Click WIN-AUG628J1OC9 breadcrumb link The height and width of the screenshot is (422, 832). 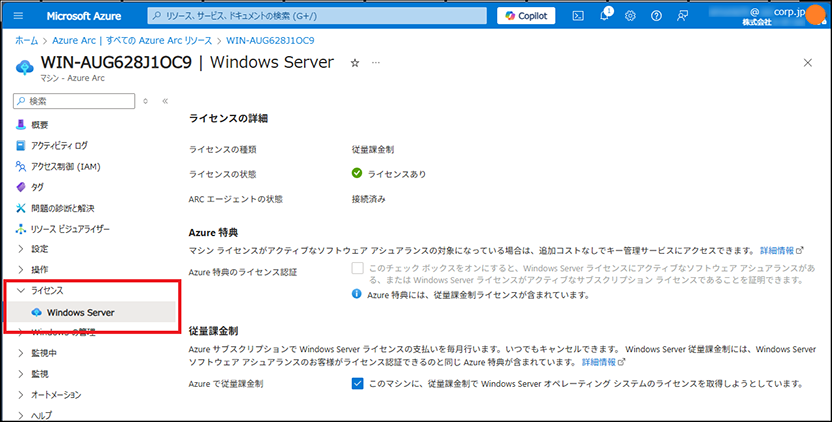coord(270,40)
